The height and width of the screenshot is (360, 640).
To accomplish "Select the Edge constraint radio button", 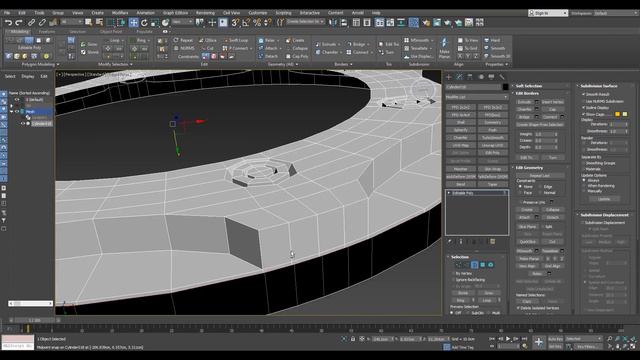I will click(x=540, y=187).
